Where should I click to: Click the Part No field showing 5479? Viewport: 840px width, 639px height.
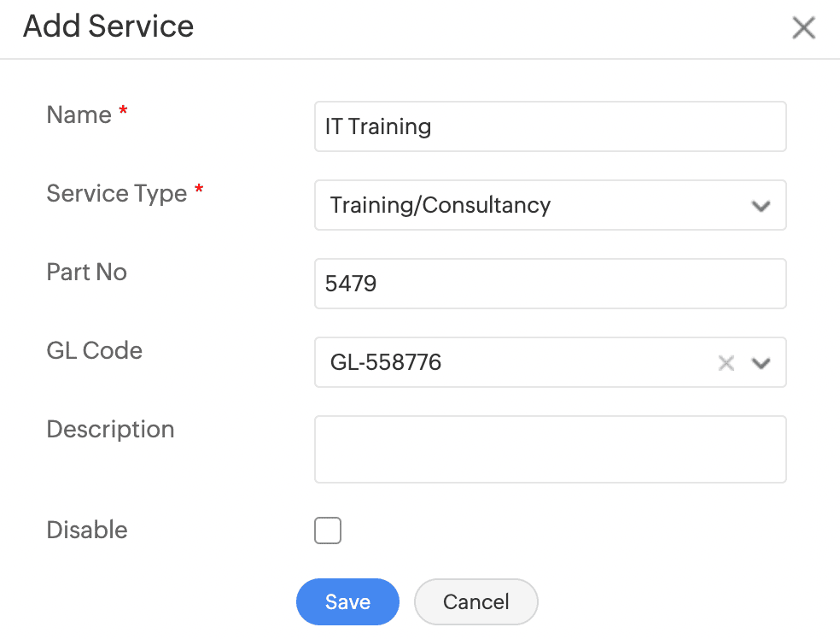click(550, 284)
